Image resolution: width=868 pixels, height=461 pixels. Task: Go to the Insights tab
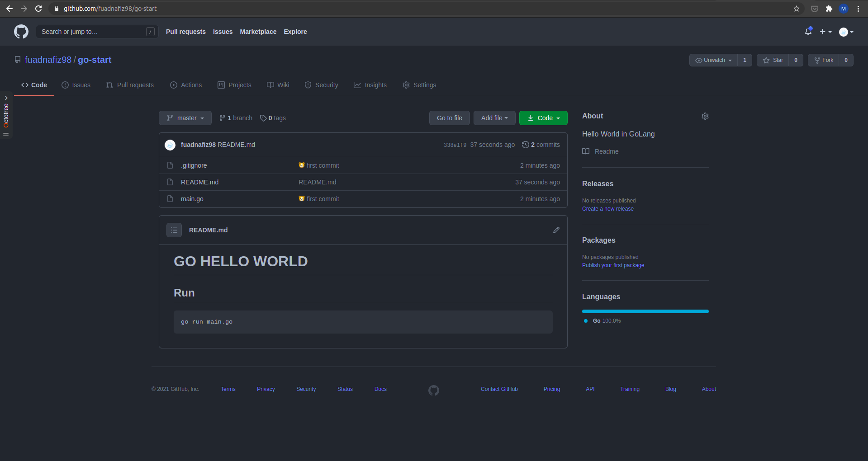pyautogui.click(x=370, y=85)
